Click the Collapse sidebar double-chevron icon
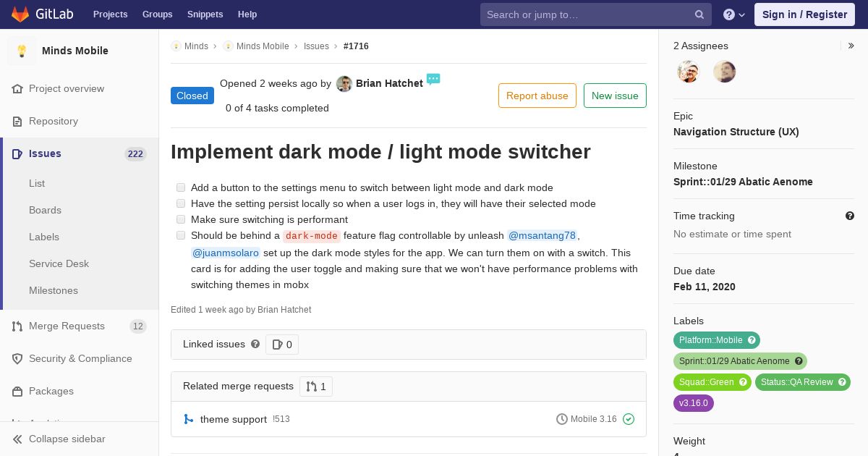The height and width of the screenshot is (456, 868). click(17, 439)
